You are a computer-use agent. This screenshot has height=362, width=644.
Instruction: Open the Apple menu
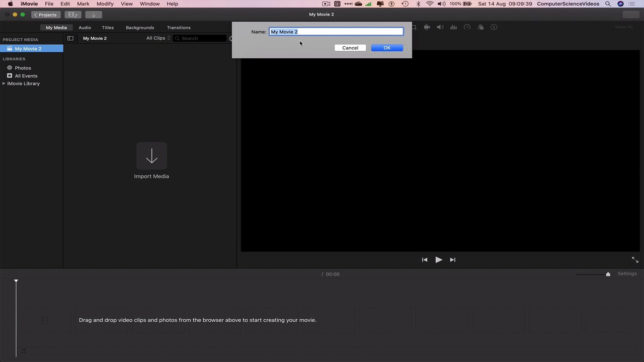[10, 4]
